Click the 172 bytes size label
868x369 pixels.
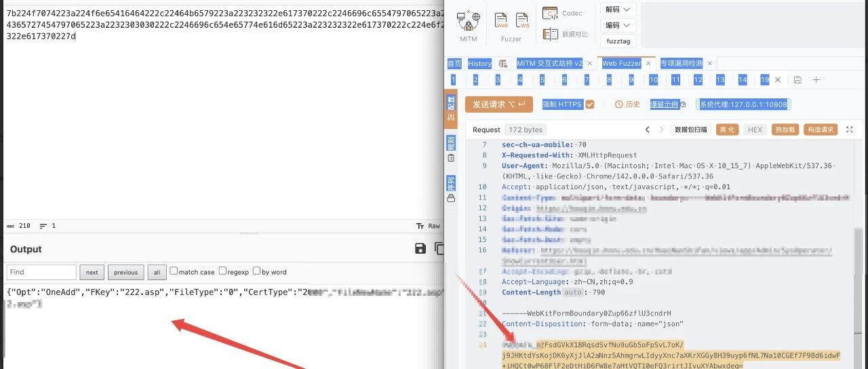pos(525,130)
